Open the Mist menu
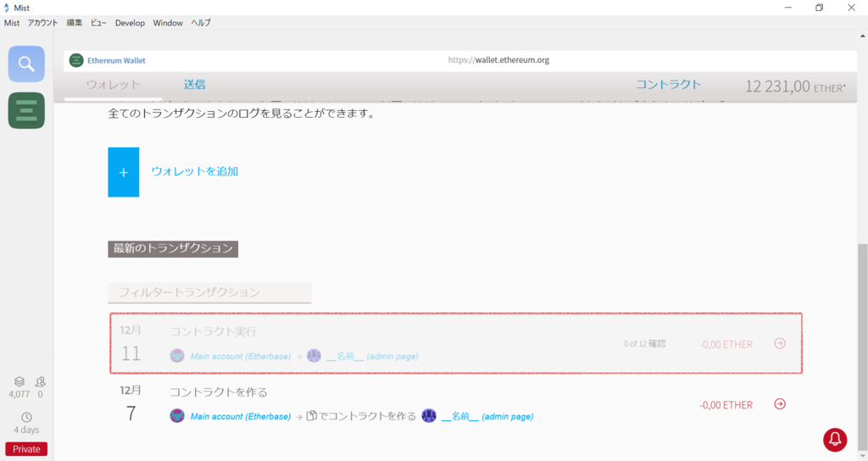This screenshot has width=868, height=461. (12, 23)
